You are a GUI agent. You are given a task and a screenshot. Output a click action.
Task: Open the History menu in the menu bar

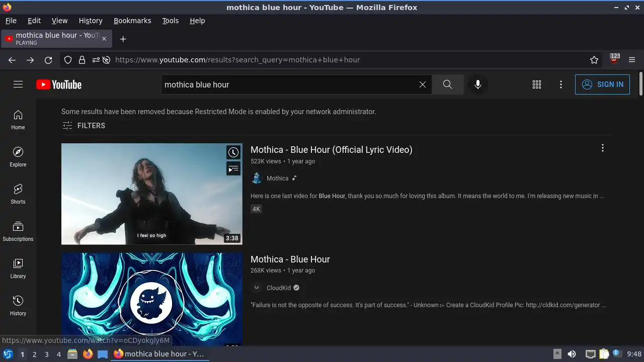pos(91,21)
